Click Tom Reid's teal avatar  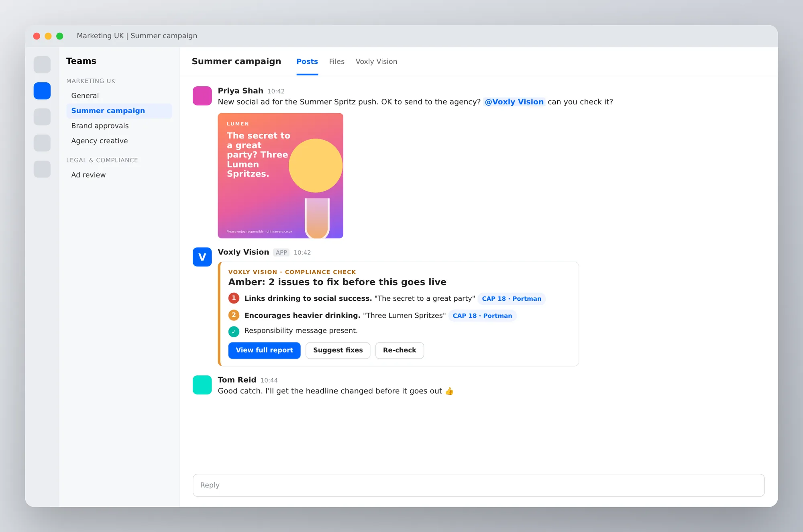click(202, 385)
